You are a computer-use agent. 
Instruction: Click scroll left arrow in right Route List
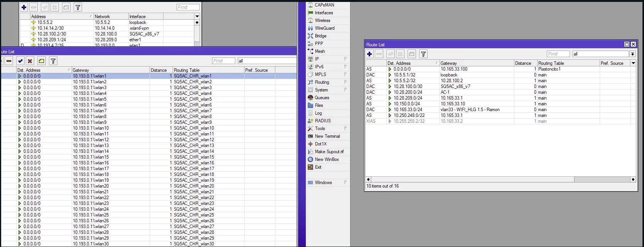(x=368, y=179)
